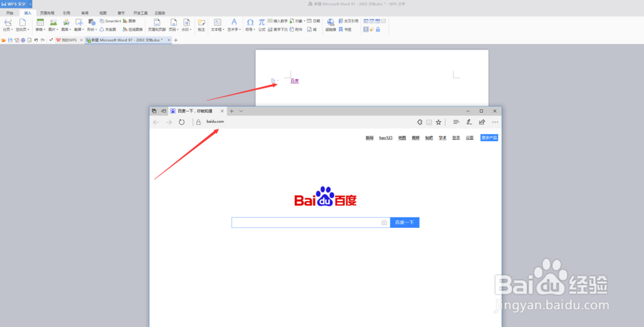Refresh the page in Edge browser
The width and height of the screenshot is (644, 327).
click(x=182, y=122)
